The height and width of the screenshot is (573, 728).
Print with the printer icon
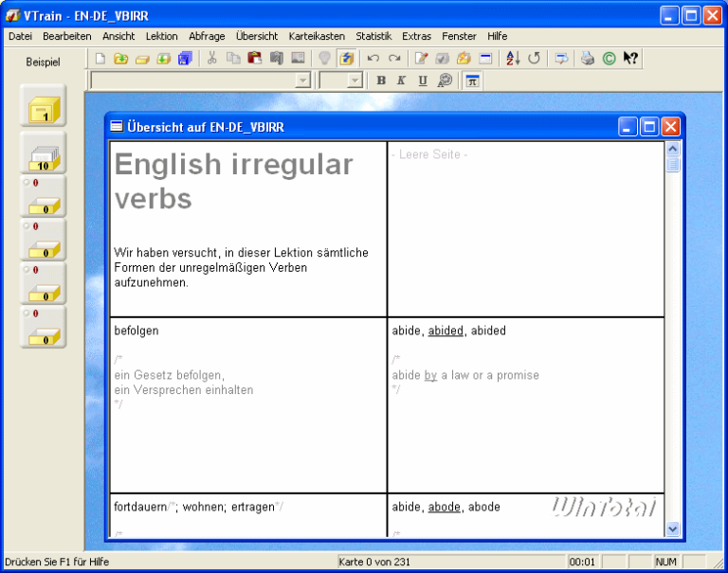[x=588, y=59]
